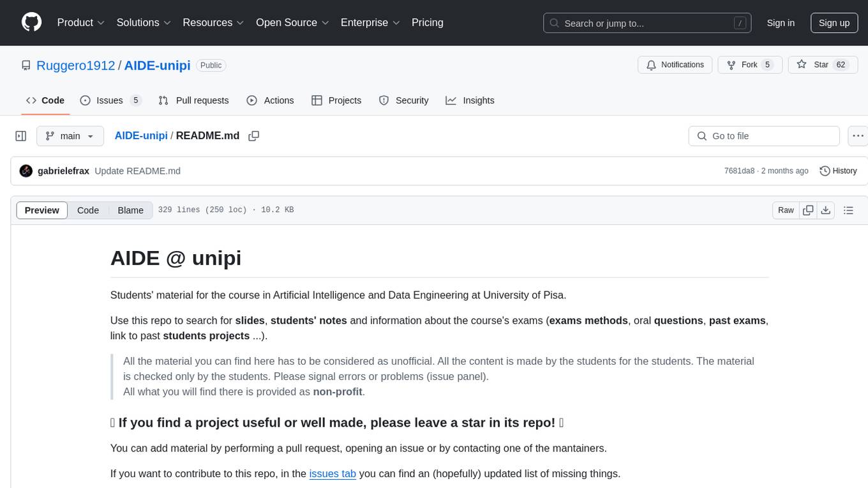
Task: Switch to the Issues tab
Action: (110, 100)
